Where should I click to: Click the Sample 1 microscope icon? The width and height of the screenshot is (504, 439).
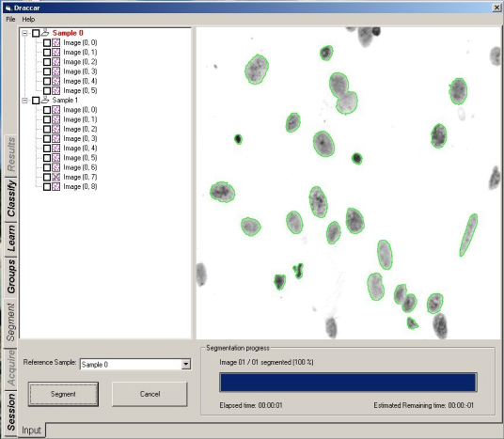point(45,100)
